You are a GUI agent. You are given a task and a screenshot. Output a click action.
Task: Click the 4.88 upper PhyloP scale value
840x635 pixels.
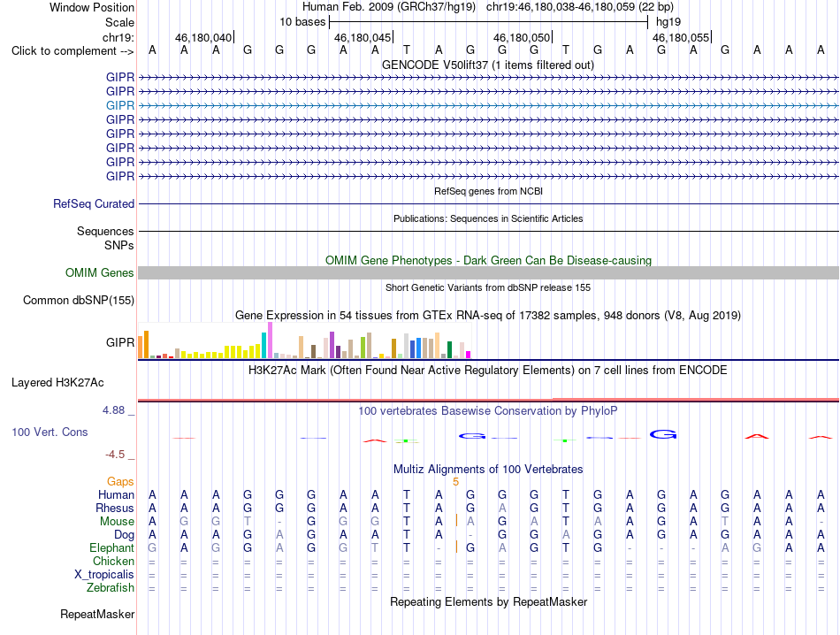pos(113,410)
